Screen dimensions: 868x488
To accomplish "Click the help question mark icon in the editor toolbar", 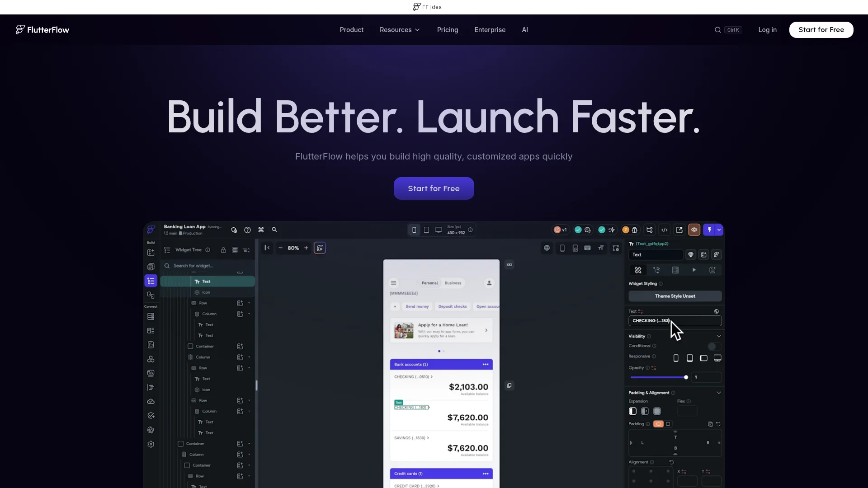I will tap(247, 230).
